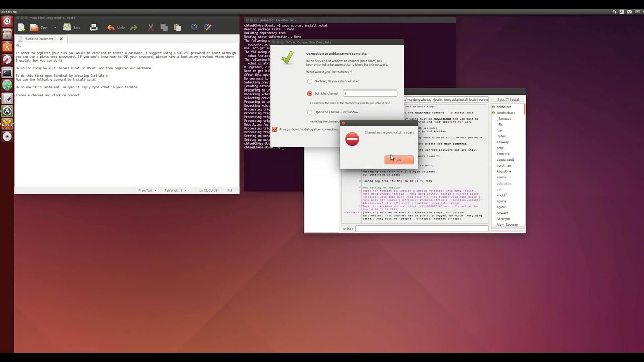Expand the Open recent files arrow in gedit

point(55,27)
